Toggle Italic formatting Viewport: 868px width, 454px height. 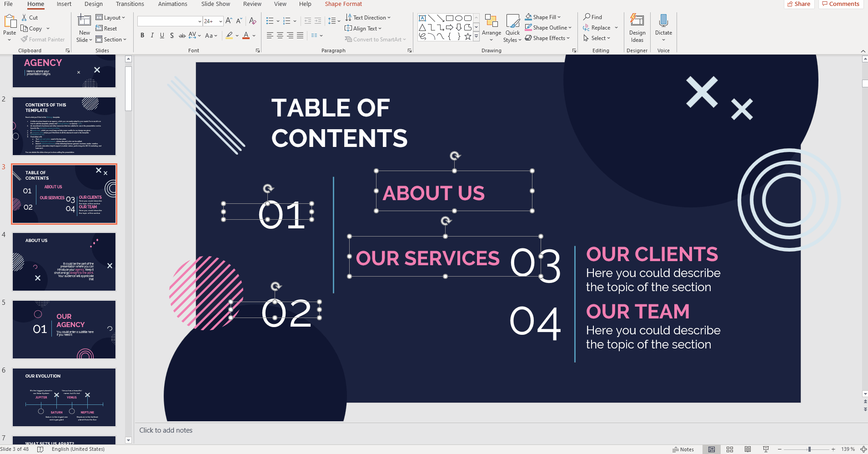click(152, 35)
